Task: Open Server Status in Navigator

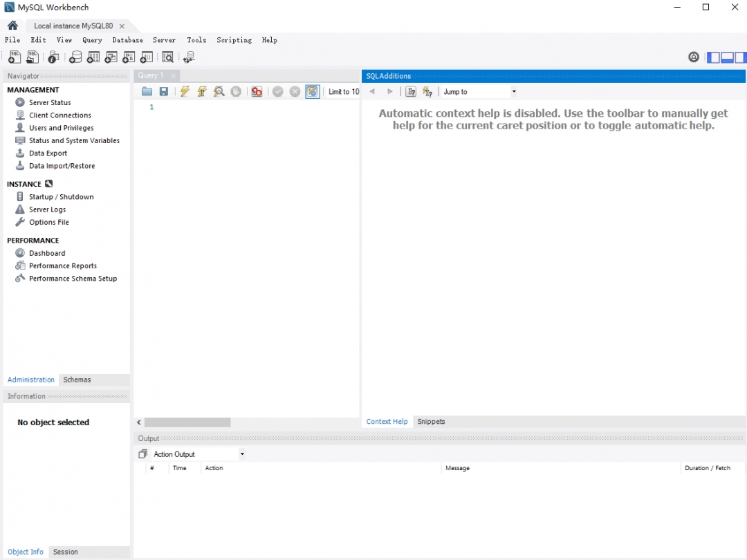Action: pyautogui.click(x=50, y=102)
